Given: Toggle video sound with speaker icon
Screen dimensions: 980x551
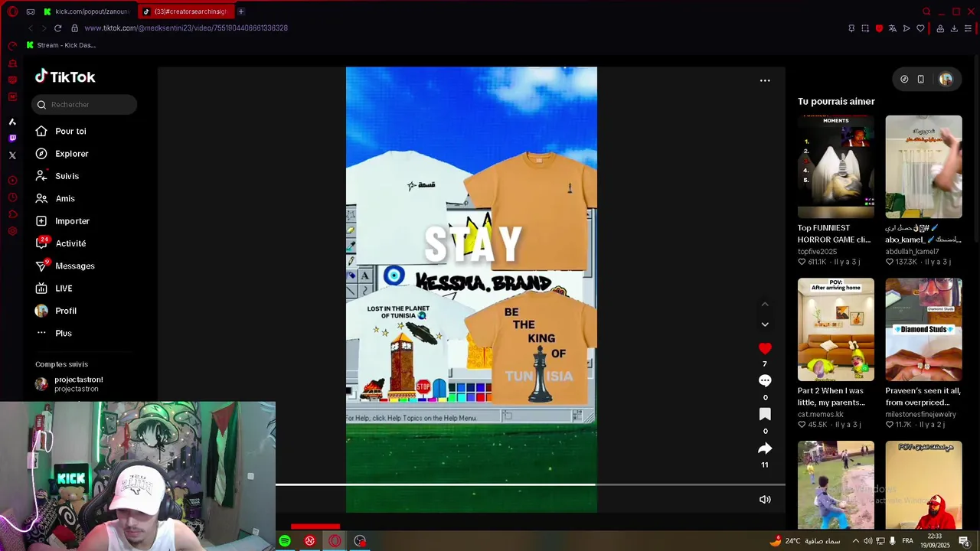Looking at the screenshot, I should tap(765, 500).
